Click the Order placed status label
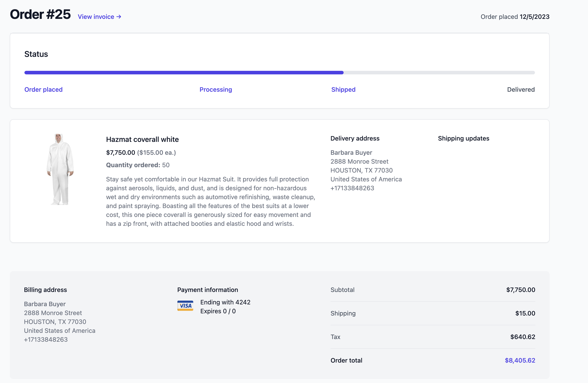588x383 pixels. coord(44,89)
